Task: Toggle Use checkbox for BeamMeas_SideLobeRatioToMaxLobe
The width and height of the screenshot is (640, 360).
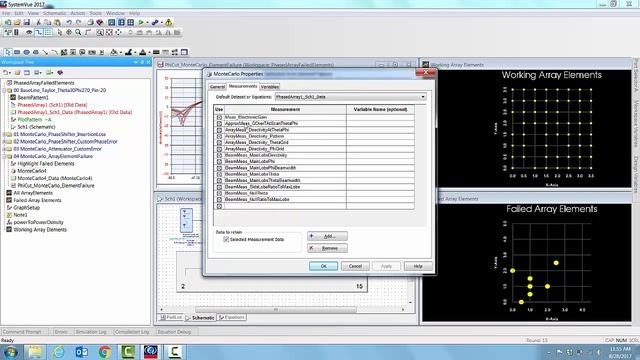Action: pyautogui.click(x=219, y=187)
